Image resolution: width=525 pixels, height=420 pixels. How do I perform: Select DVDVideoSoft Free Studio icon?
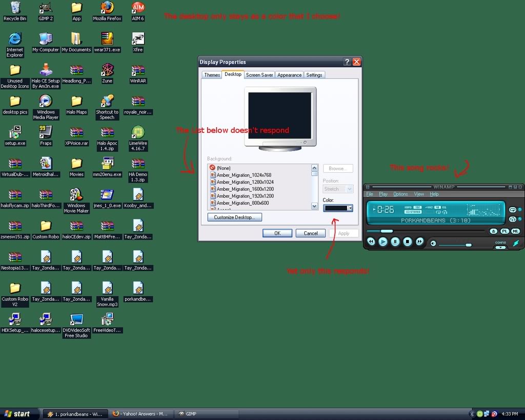76,325
